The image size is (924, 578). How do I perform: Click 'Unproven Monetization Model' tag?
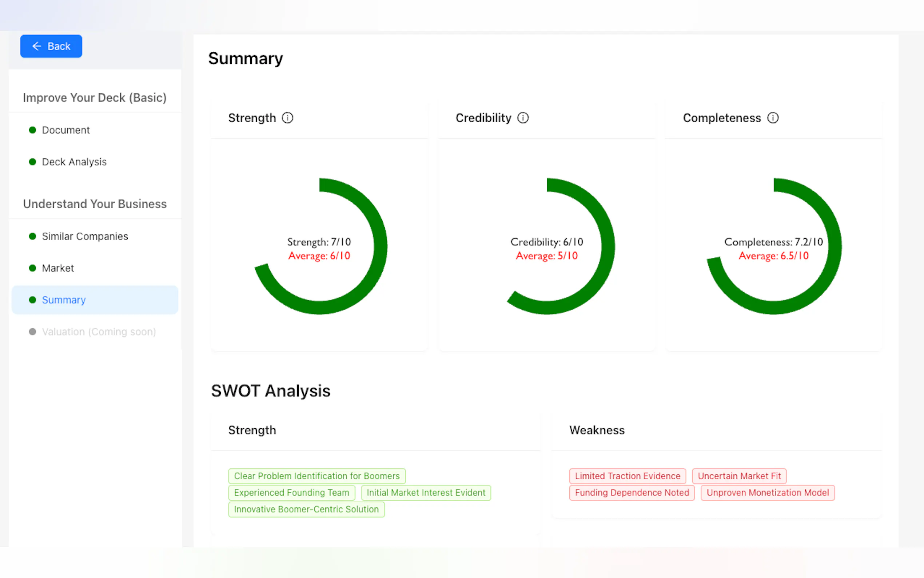767,492
